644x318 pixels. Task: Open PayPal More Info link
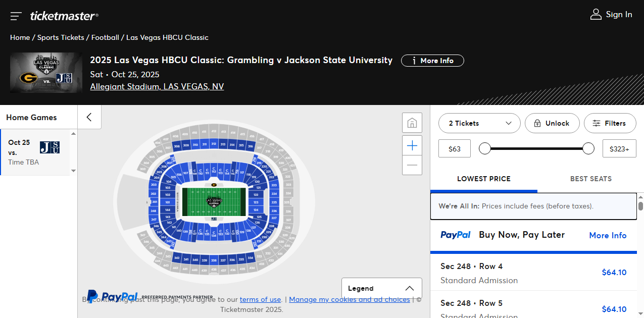[607, 235]
